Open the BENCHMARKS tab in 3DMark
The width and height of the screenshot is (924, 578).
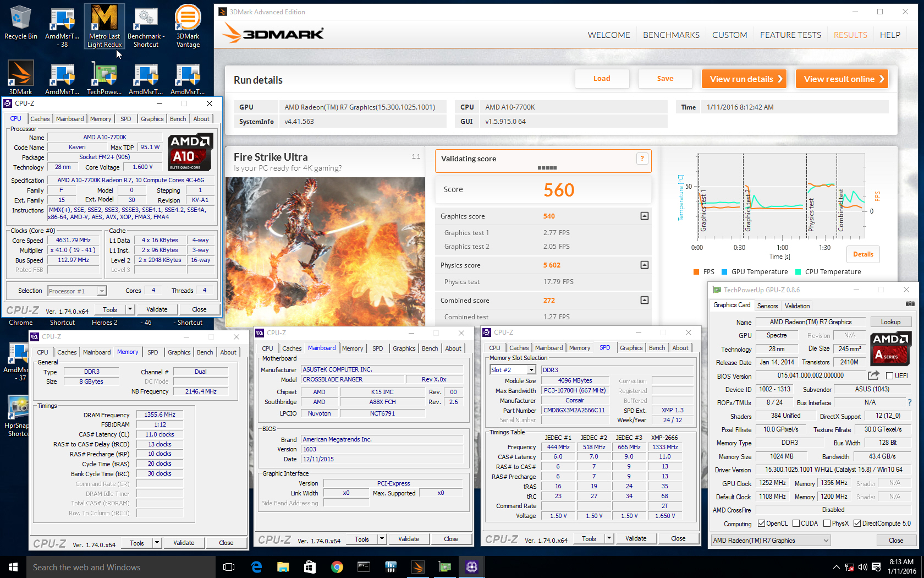tap(671, 35)
